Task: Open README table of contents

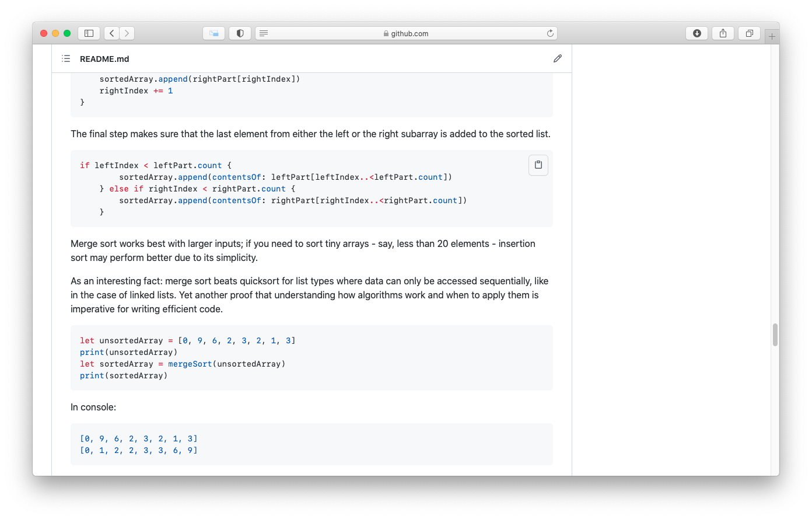Action: 66,58
